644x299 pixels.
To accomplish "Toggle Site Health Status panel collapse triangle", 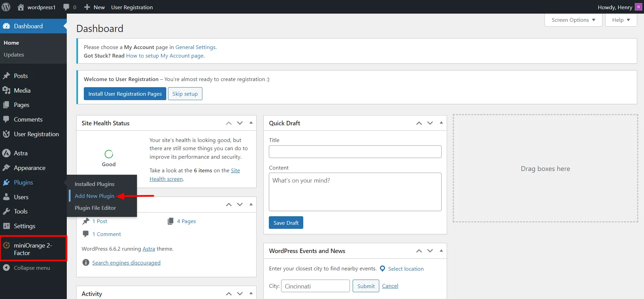I will pos(251,123).
